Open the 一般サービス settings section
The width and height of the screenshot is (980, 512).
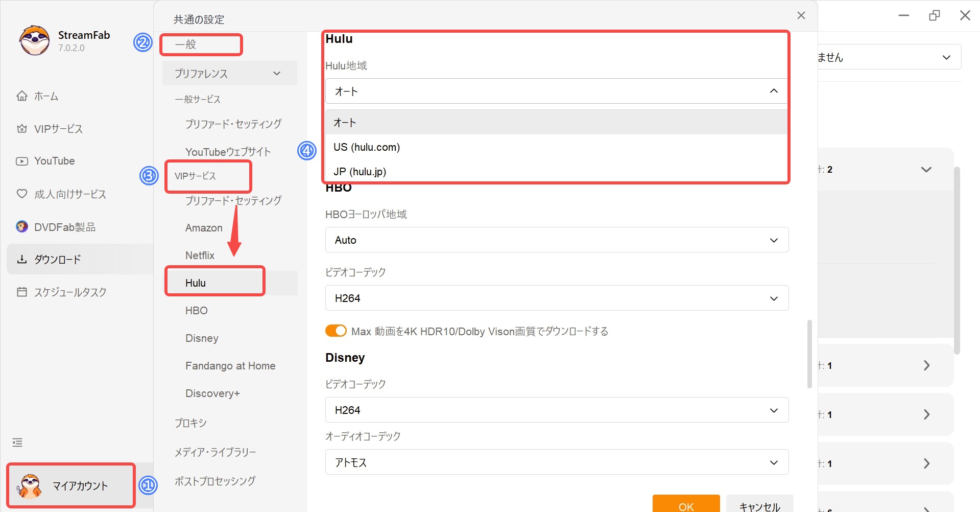click(198, 99)
